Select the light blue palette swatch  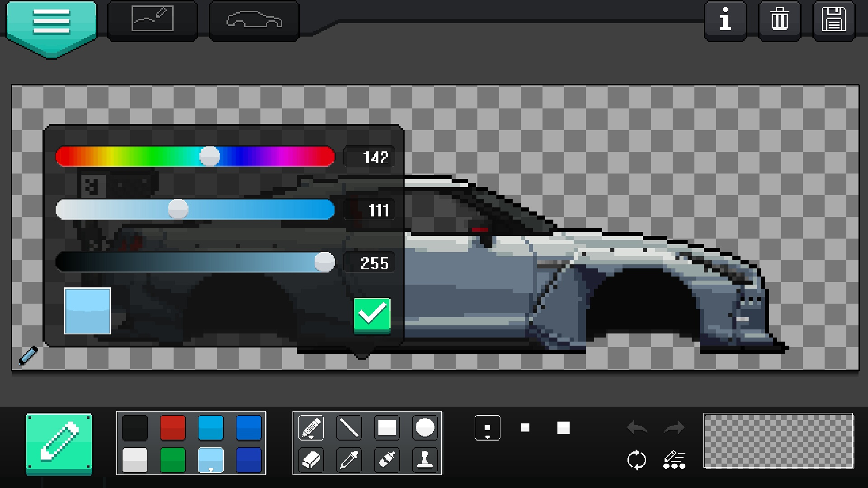point(211,460)
